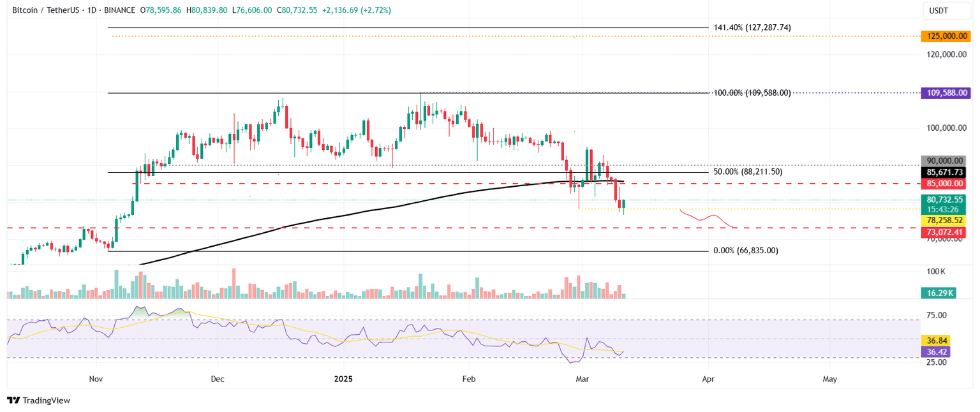Screen dimensions: 980x412
Task: Select the 85,000.00 red price label
Action: tap(943, 184)
